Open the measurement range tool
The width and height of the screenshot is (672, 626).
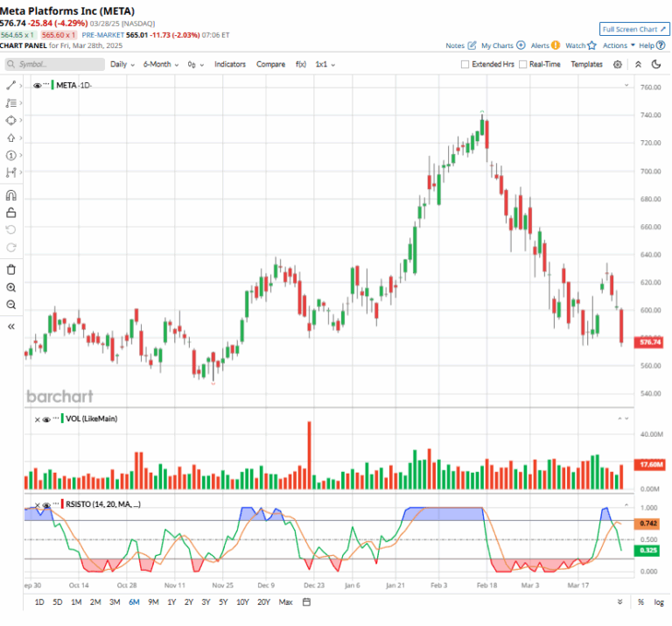pyautogui.click(x=10, y=172)
